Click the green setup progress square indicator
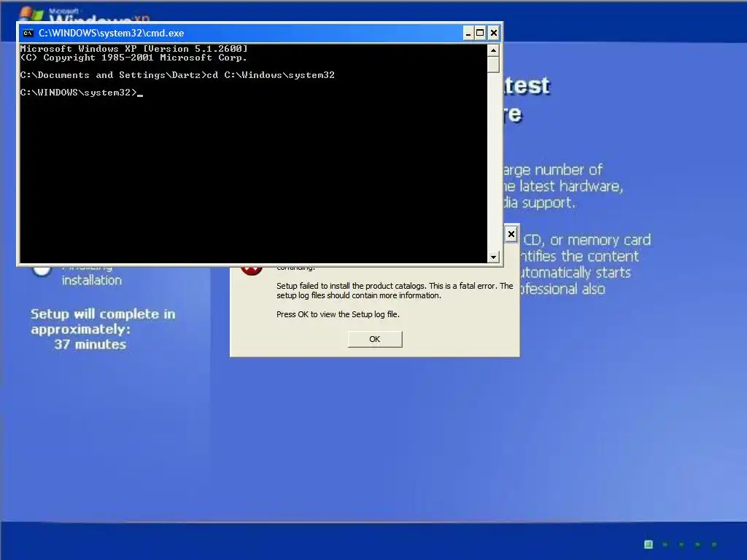 tap(649, 544)
